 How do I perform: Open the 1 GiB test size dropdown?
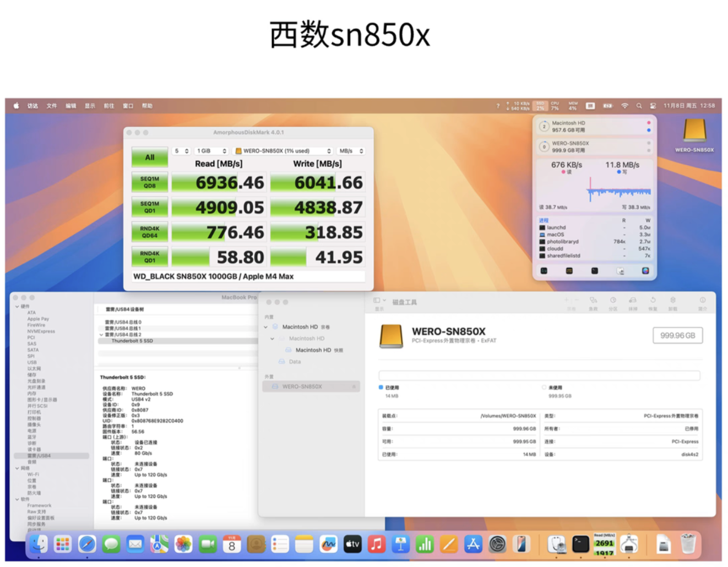[212, 151]
